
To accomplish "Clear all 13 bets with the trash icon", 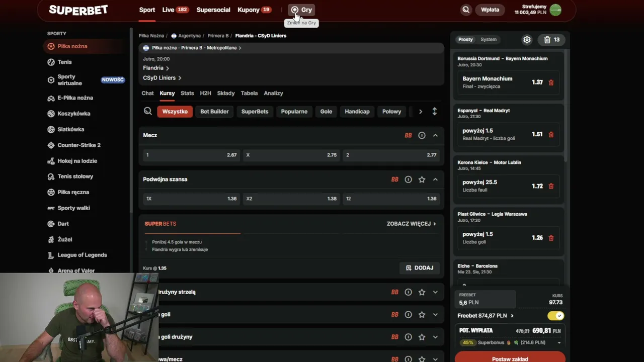I will click(x=551, y=40).
